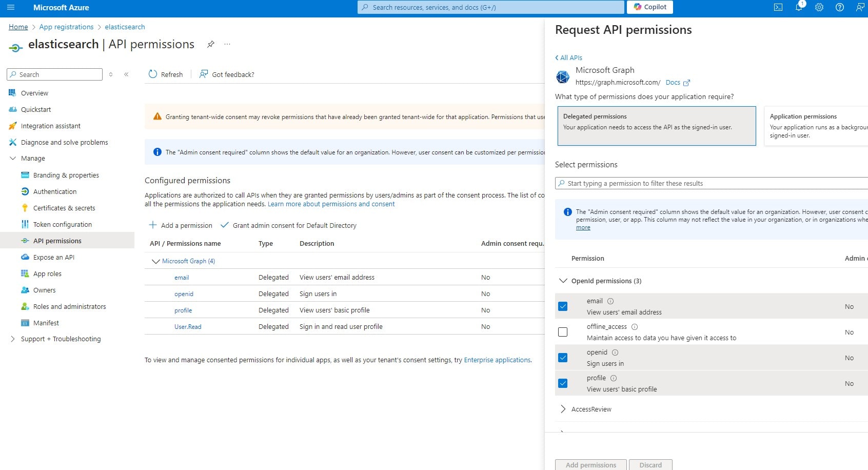Click info icon next to offline_access
Screen dimensions: 868x470
(x=635, y=327)
